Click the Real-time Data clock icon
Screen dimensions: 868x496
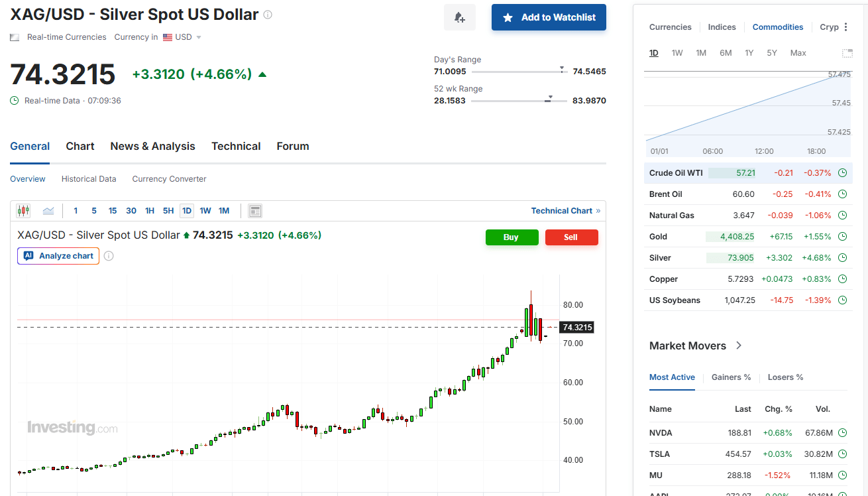pos(15,101)
